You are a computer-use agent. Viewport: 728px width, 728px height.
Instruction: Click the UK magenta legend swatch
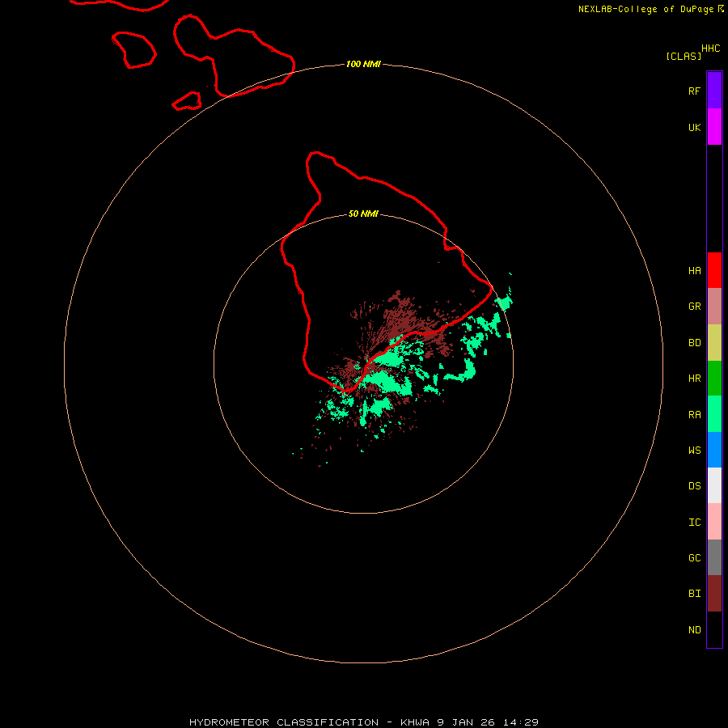[x=714, y=126]
